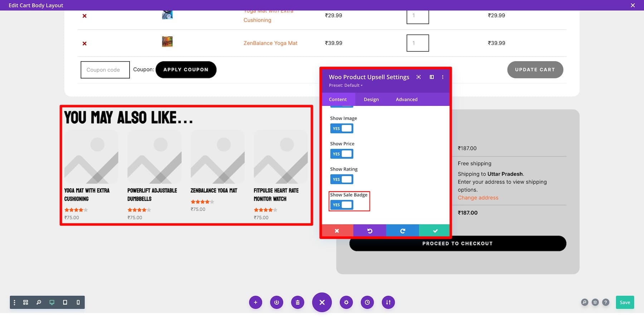Image resolution: width=644 pixels, height=317 pixels.
Task: Toggle the Show Rating switch
Action: click(341, 179)
